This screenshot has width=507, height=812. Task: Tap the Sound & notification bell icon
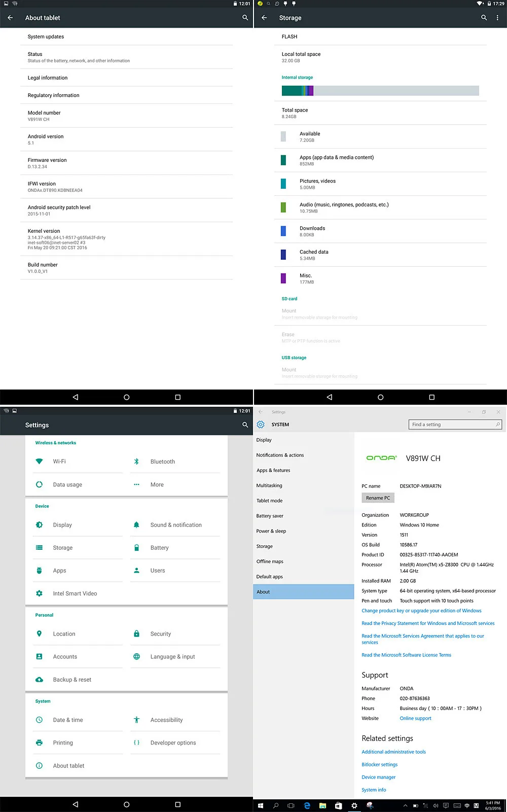(x=136, y=525)
